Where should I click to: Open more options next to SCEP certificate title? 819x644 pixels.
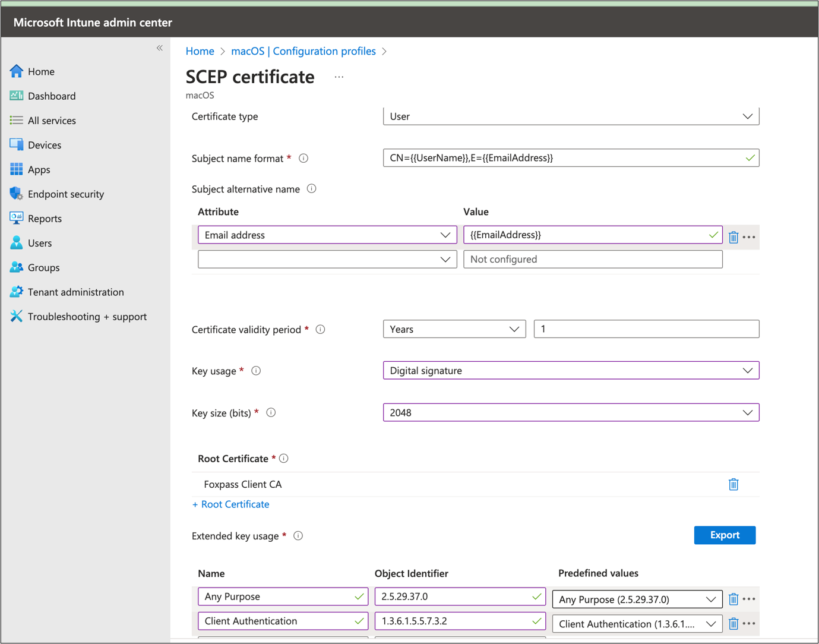point(339,77)
